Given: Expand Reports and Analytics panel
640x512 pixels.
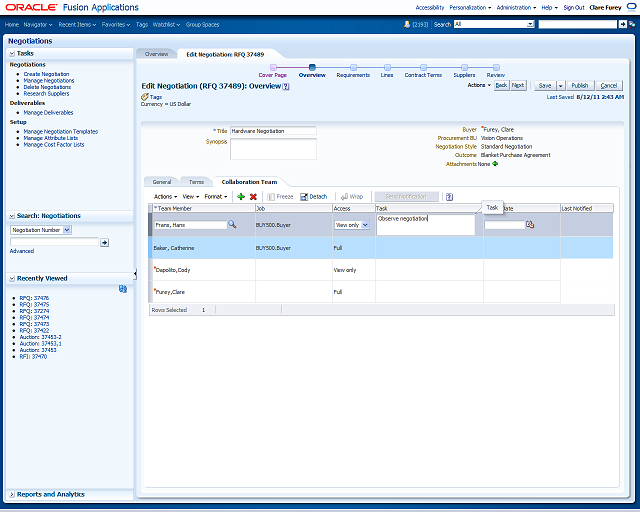Looking at the screenshot, I should (x=12, y=494).
